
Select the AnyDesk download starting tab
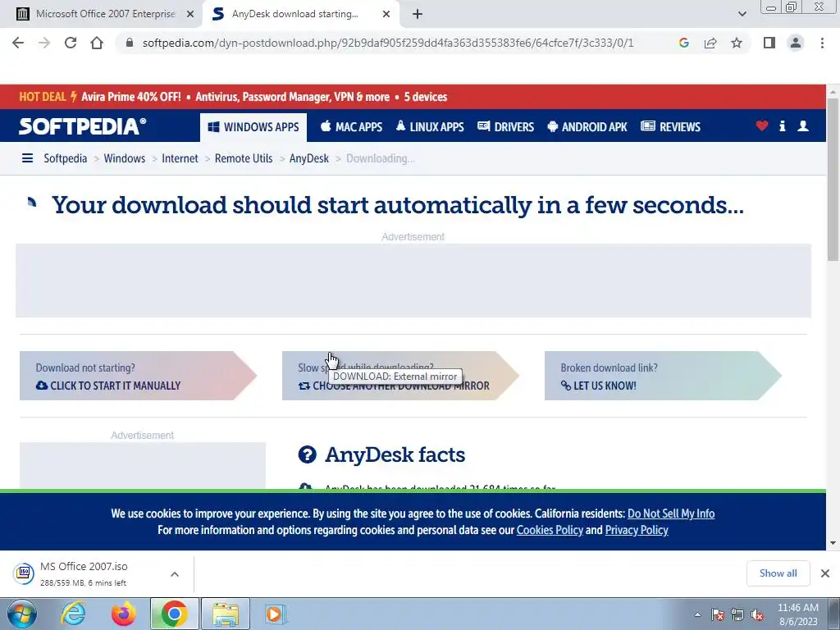(301, 15)
